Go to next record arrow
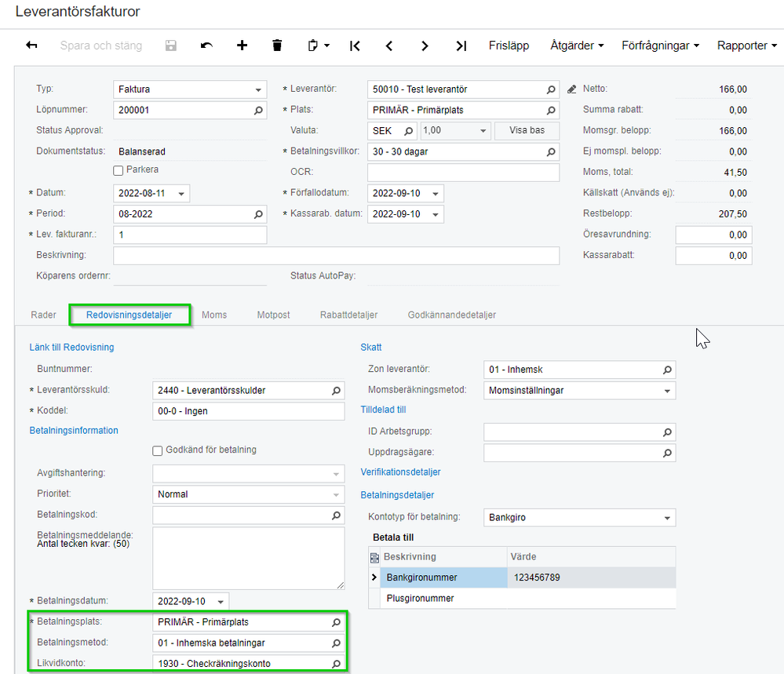The height and width of the screenshot is (674, 784). pyautogui.click(x=425, y=46)
